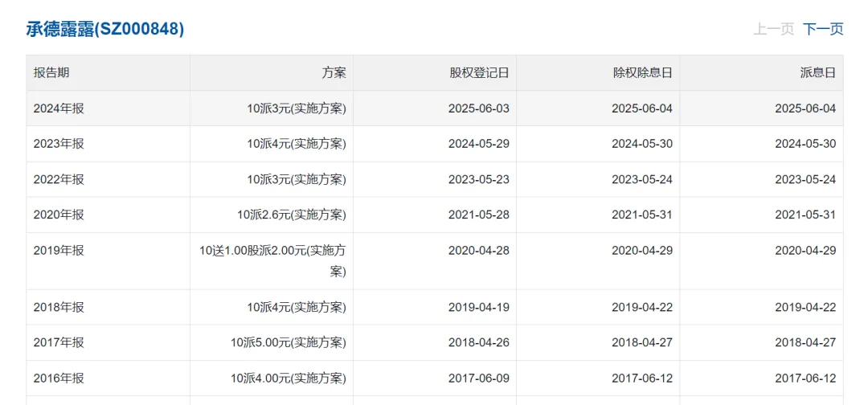Click the 2019年报 report period cell

point(59,251)
